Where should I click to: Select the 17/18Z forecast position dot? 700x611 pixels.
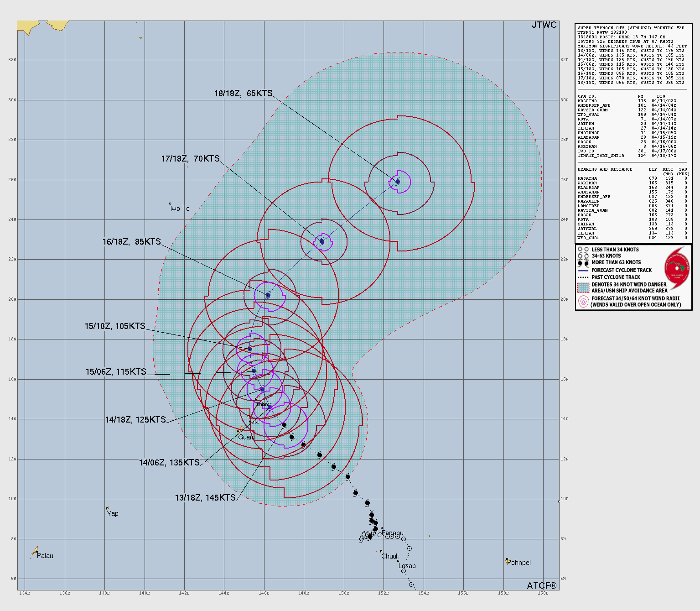pyautogui.click(x=322, y=241)
